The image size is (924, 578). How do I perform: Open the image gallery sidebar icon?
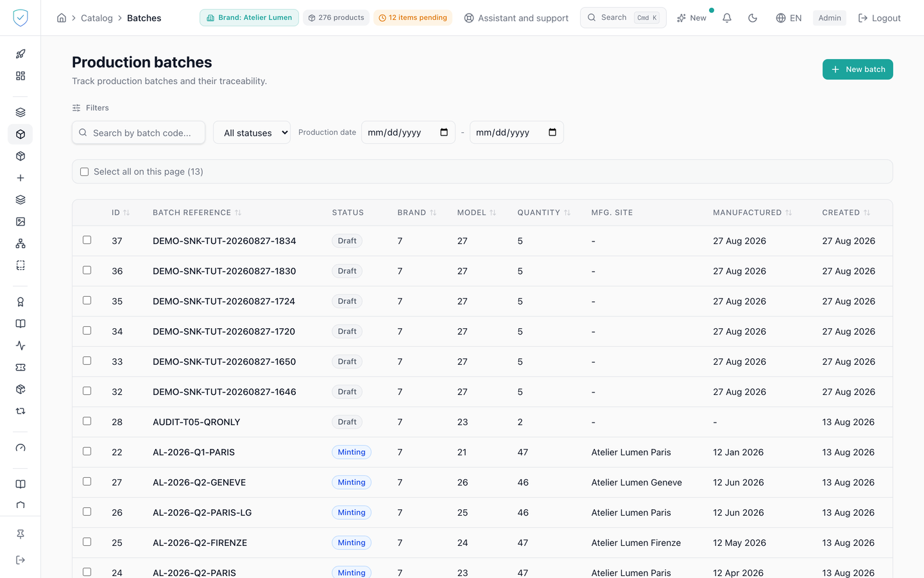click(21, 222)
